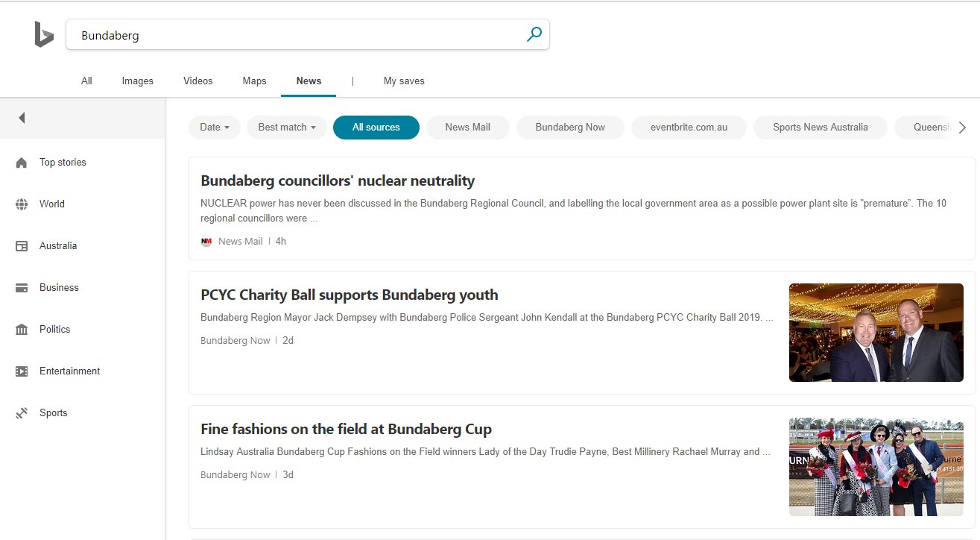The height and width of the screenshot is (540, 980).
Task: Click the PCYC Charity Ball article thumbnail
Action: pos(876,333)
